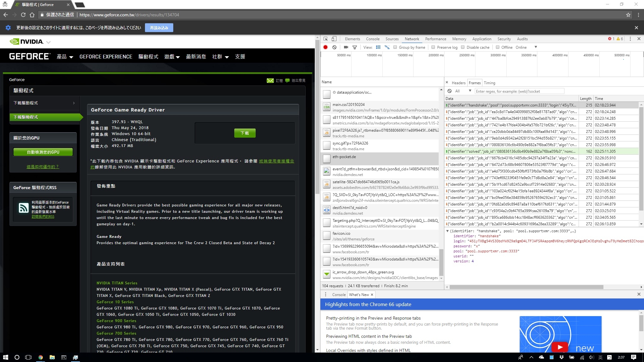Switch to large request rows view
Image resolution: width=644 pixels, height=362 pixels.
coord(378,47)
